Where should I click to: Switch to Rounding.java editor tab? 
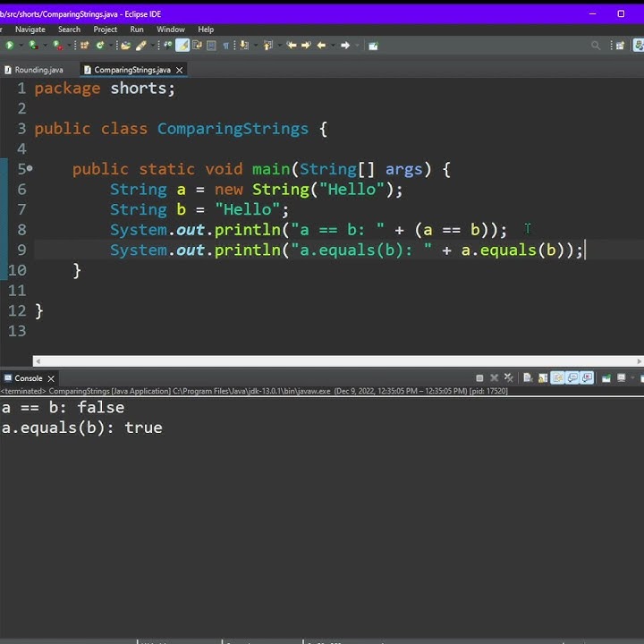pos(35,70)
